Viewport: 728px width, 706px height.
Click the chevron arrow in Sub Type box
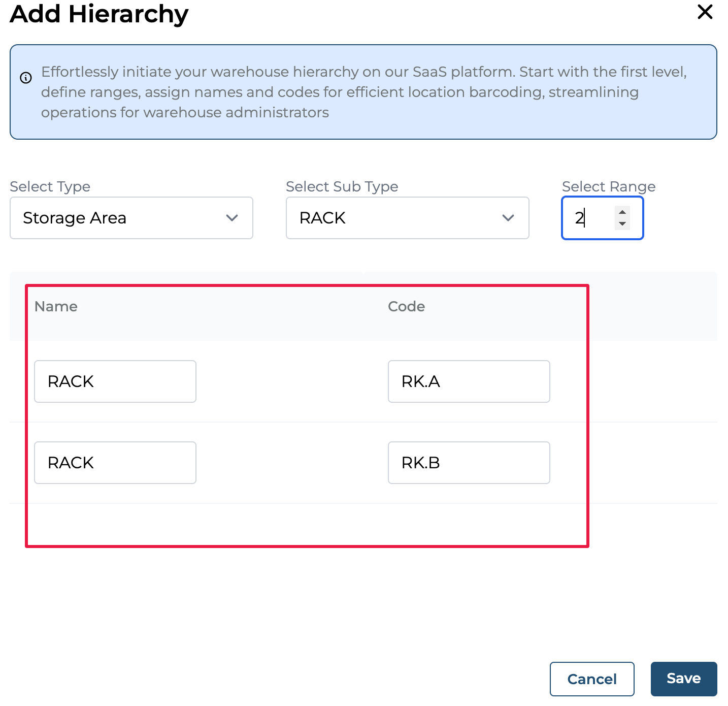508,218
